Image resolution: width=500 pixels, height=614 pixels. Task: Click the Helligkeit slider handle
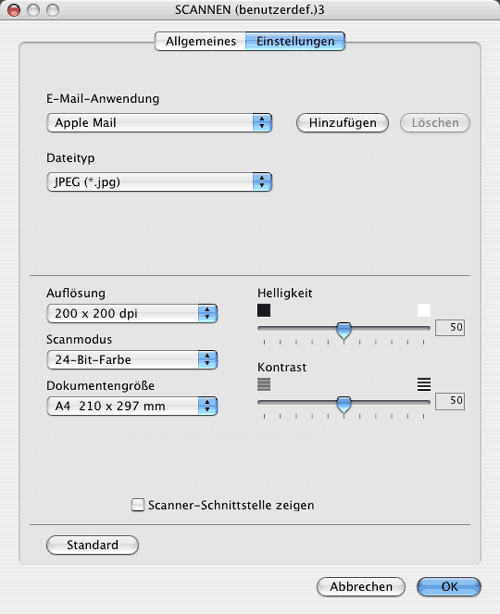tap(344, 330)
